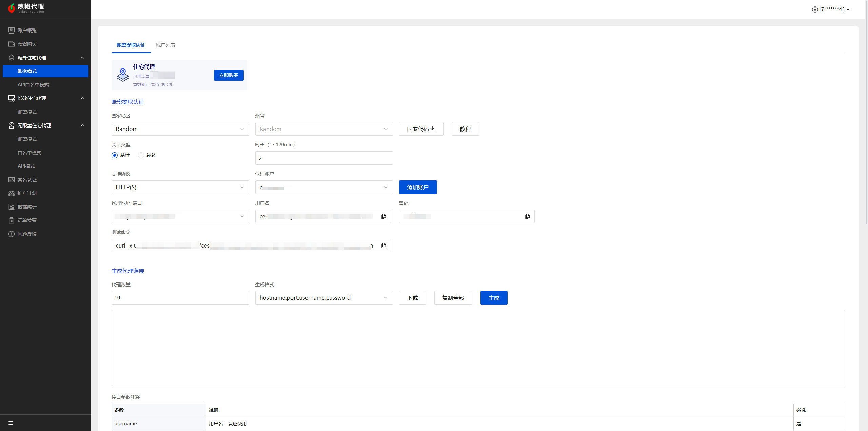Click the username copy icon
The height and width of the screenshot is (431, 868).
coord(383,216)
